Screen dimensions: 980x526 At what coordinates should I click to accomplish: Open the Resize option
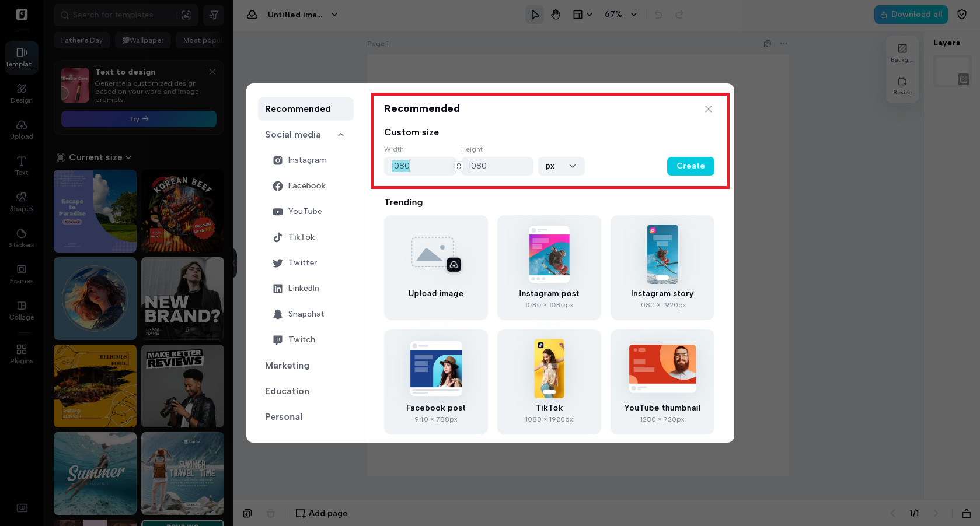(x=902, y=86)
